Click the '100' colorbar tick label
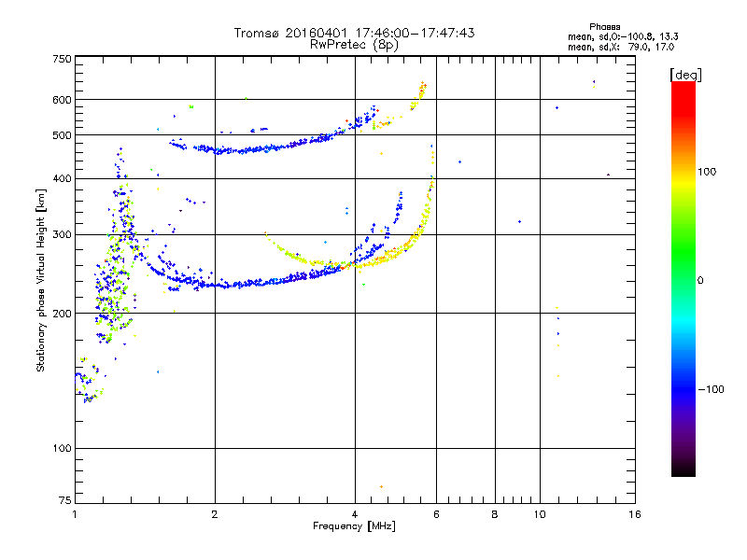Image resolution: width=747 pixels, height=560 pixels. click(707, 172)
